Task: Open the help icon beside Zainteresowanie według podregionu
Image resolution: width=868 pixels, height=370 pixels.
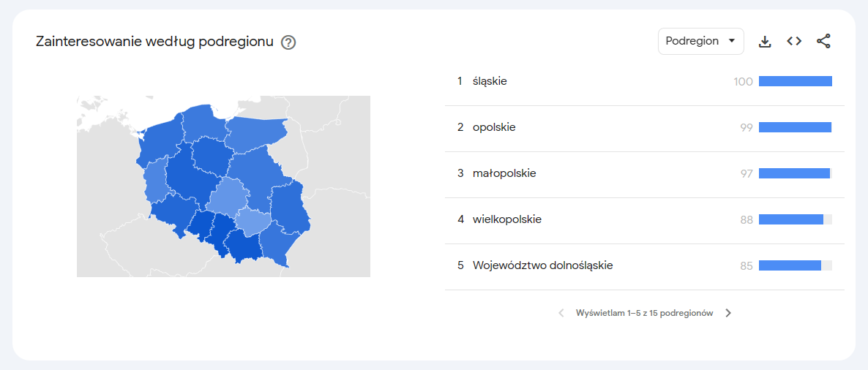Action: click(288, 42)
